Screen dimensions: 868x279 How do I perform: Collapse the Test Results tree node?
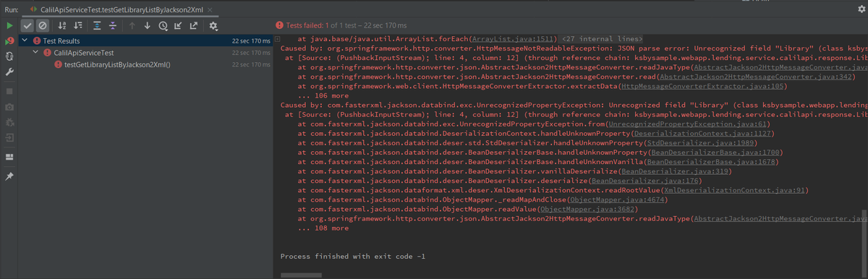pos(25,40)
